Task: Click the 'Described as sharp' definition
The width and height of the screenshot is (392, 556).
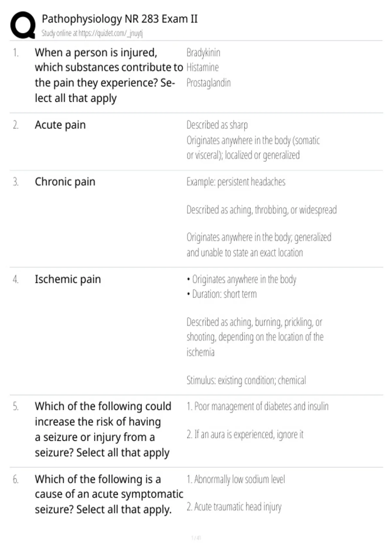Action: (217, 125)
